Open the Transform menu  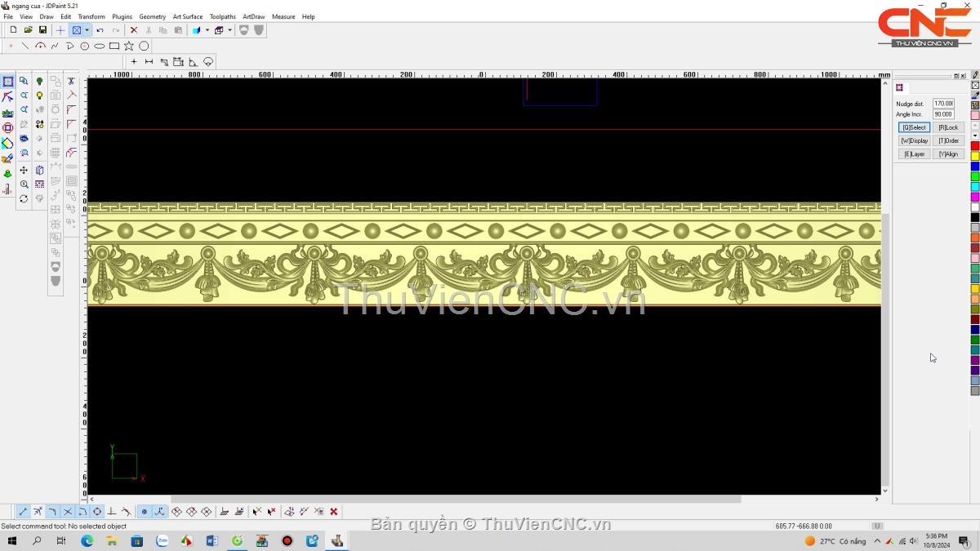91,16
